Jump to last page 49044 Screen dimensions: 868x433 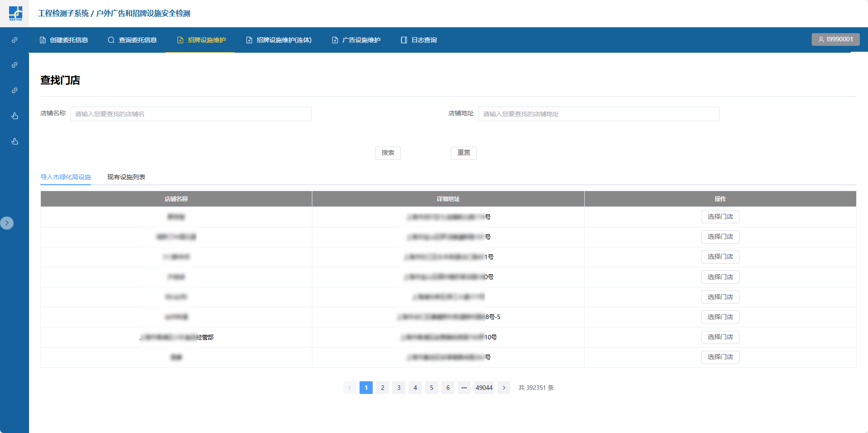(x=484, y=388)
